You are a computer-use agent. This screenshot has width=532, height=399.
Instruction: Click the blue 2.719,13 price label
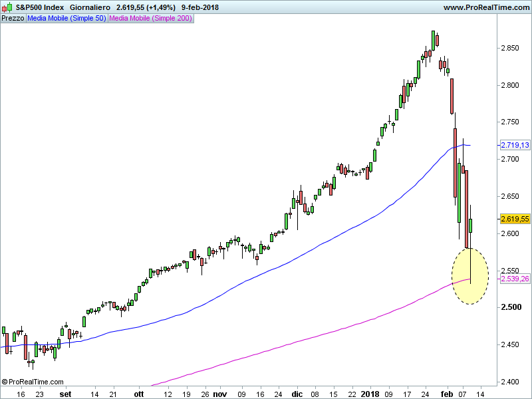tap(515, 145)
